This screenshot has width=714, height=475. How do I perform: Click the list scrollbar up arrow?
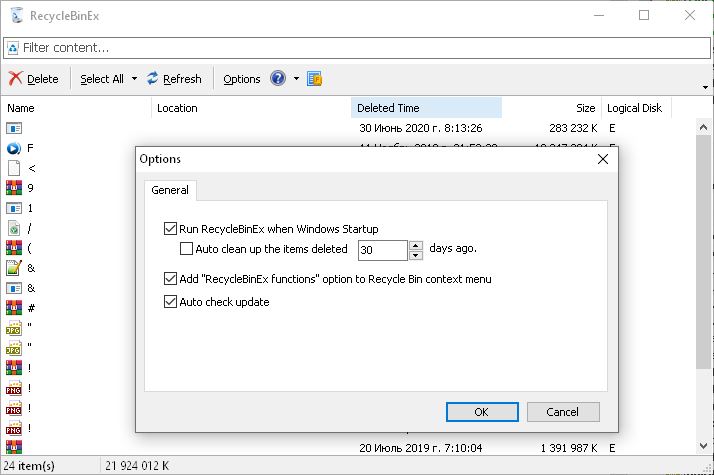[703, 127]
